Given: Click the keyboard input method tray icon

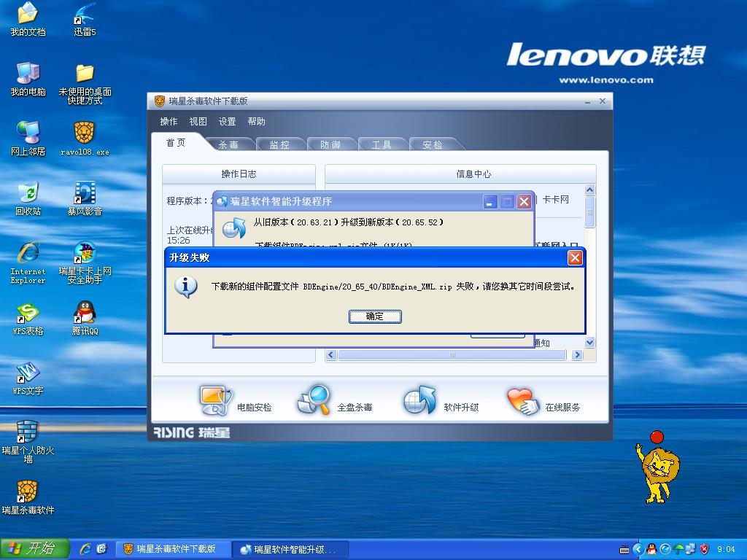Looking at the screenshot, I should [x=624, y=550].
